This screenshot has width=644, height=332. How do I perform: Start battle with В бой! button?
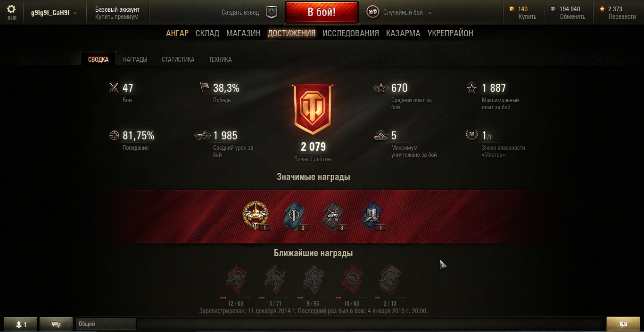[x=322, y=12]
